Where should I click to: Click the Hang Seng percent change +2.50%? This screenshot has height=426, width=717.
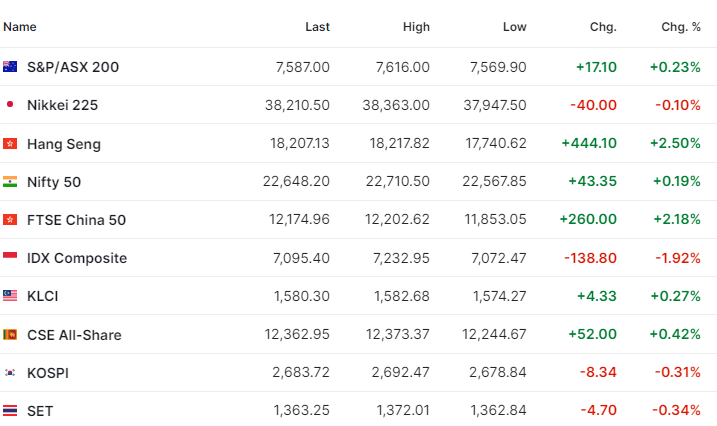coord(675,143)
